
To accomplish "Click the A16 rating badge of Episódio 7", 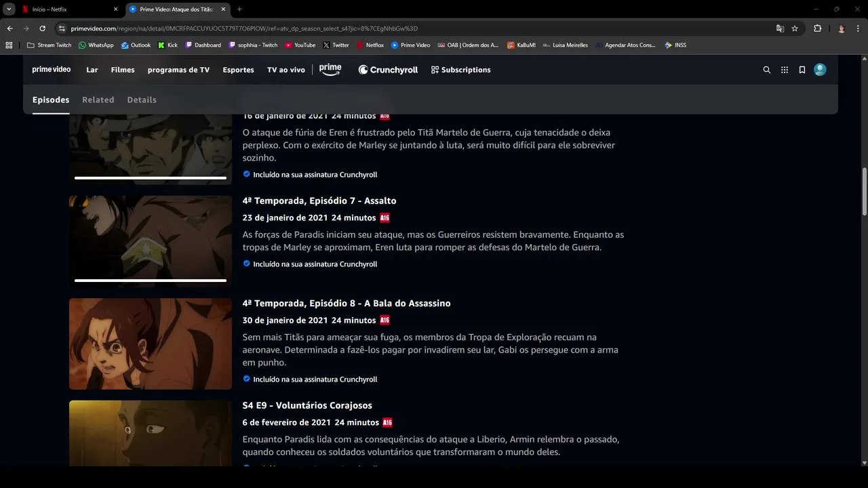I will tap(385, 218).
